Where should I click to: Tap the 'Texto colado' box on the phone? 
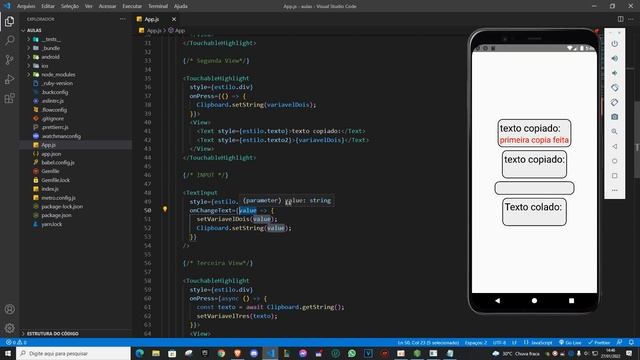[534, 212]
